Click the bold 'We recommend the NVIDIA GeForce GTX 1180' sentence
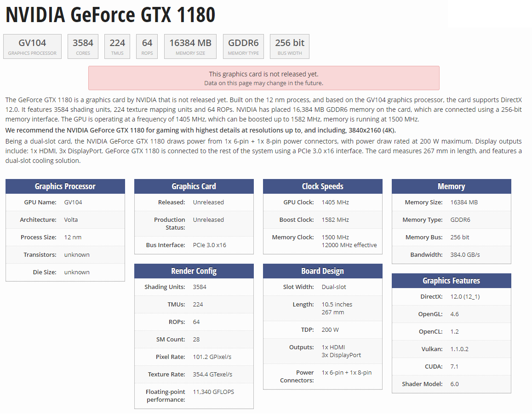 tap(200, 130)
